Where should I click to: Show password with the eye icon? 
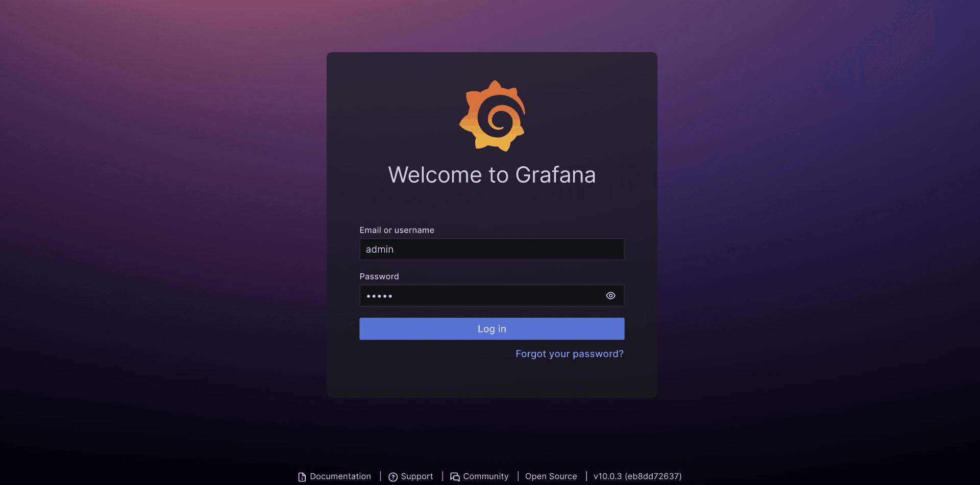[610, 296]
